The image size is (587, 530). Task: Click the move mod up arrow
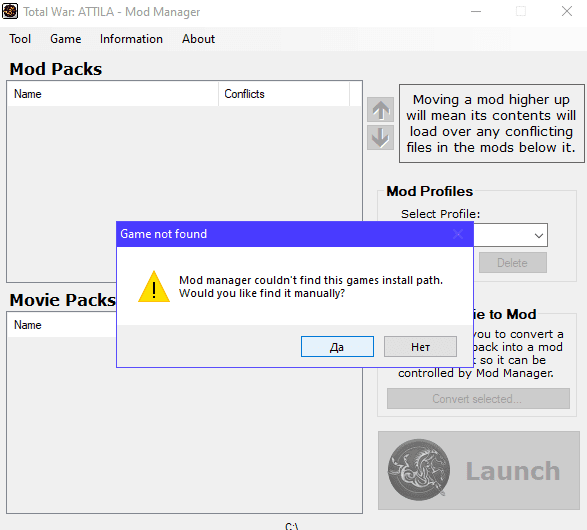(380, 110)
